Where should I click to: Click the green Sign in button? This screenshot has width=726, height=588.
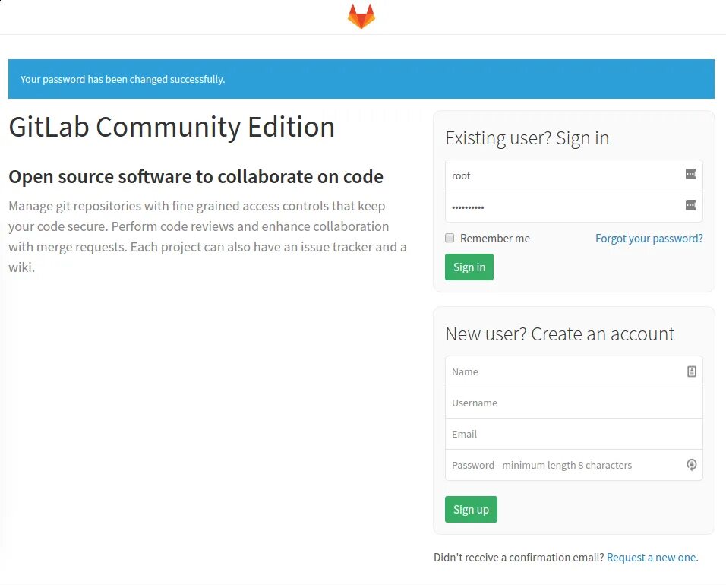click(469, 267)
